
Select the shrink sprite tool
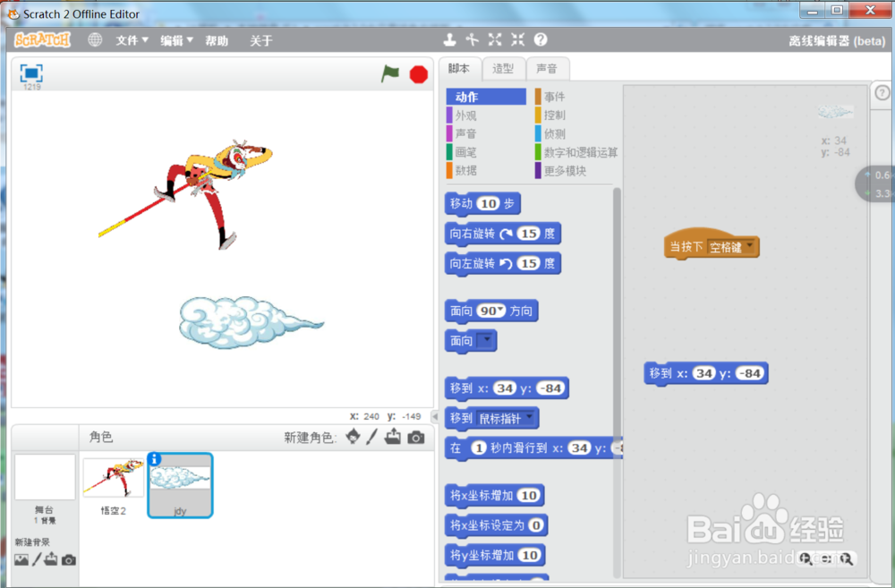tap(517, 39)
